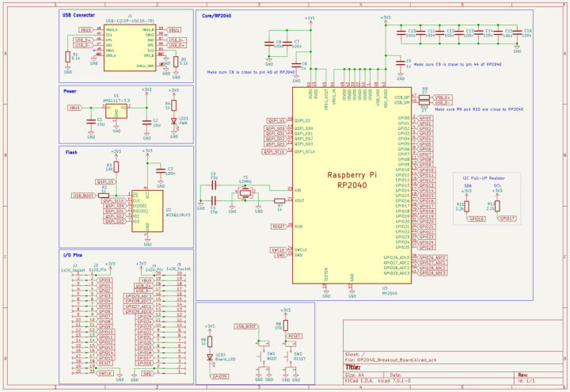Select the USB Connector section title
Screen dimensions: 570x392
click(x=79, y=15)
